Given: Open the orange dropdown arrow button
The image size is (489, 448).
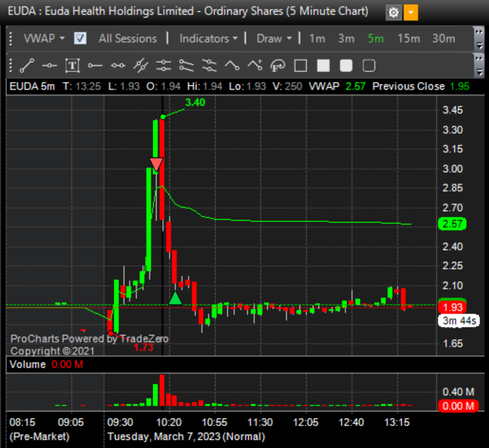Looking at the screenshot, I should (x=410, y=13).
